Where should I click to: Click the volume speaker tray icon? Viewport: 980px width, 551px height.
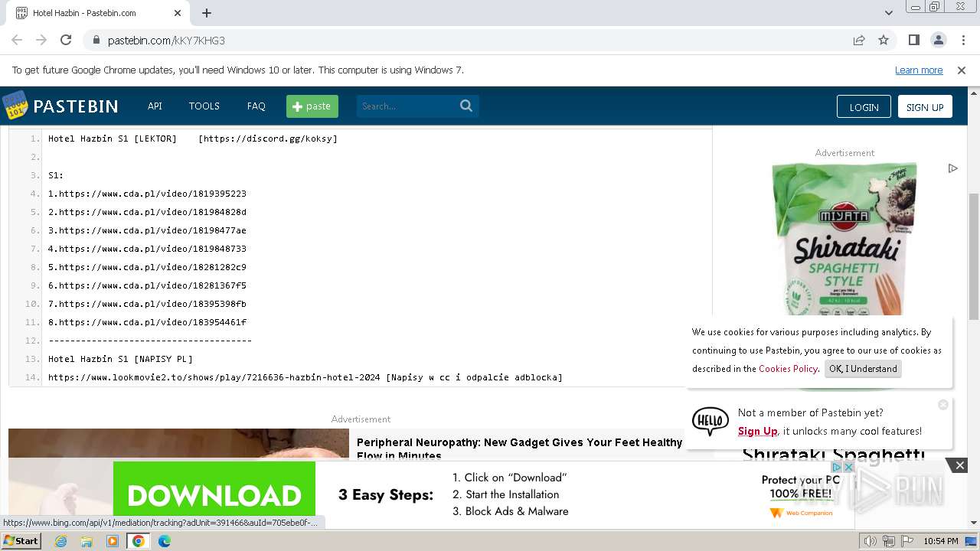[x=871, y=541]
